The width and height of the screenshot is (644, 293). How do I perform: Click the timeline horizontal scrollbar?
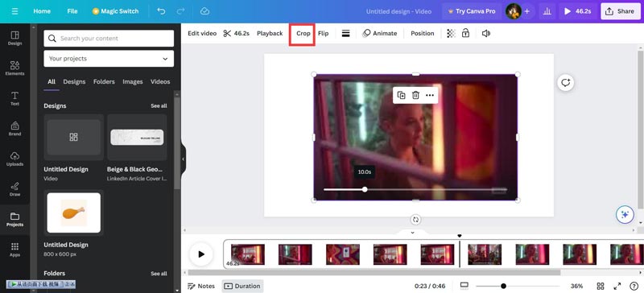pos(374,272)
